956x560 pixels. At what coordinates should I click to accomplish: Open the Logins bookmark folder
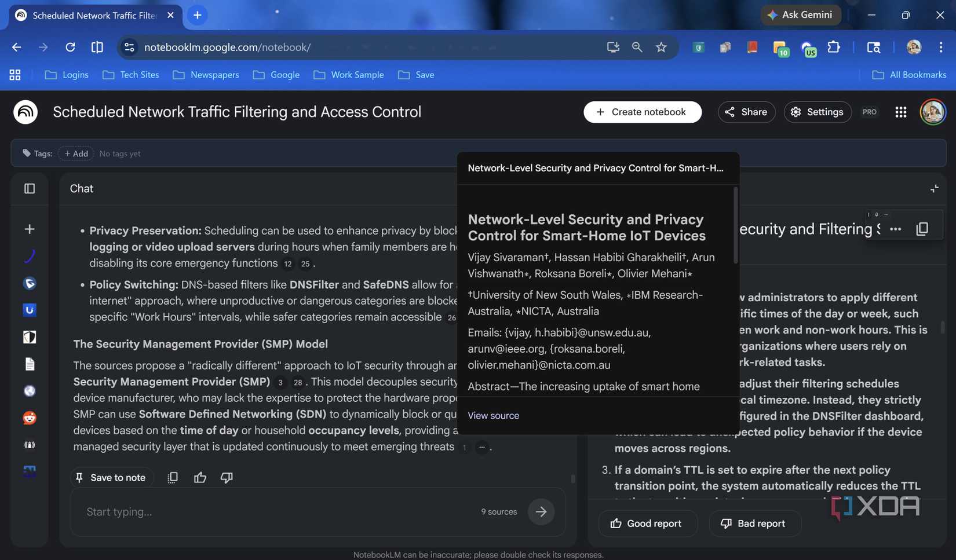click(67, 75)
